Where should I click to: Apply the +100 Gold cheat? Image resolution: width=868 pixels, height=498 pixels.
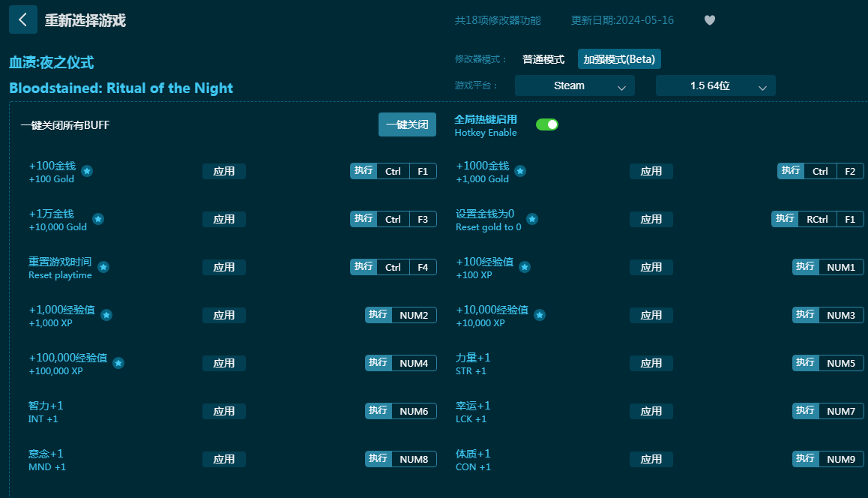[223, 171]
